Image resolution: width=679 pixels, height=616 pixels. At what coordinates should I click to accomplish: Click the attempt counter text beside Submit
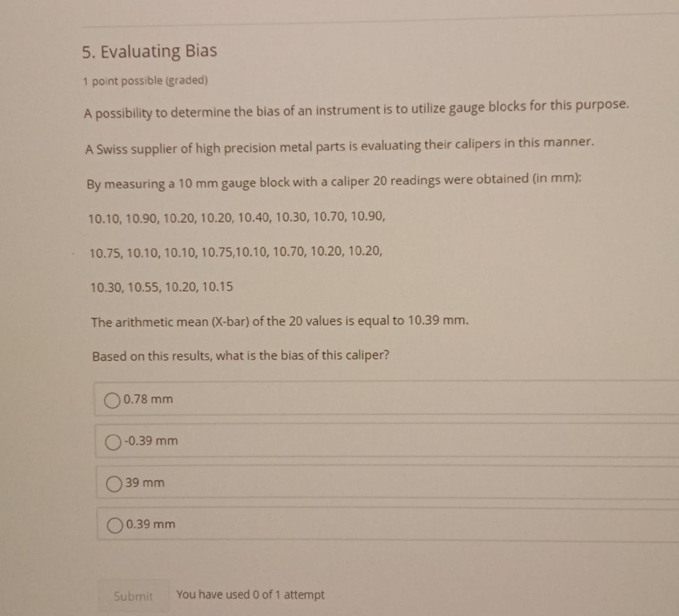pyautogui.click(x=250, y=595)
